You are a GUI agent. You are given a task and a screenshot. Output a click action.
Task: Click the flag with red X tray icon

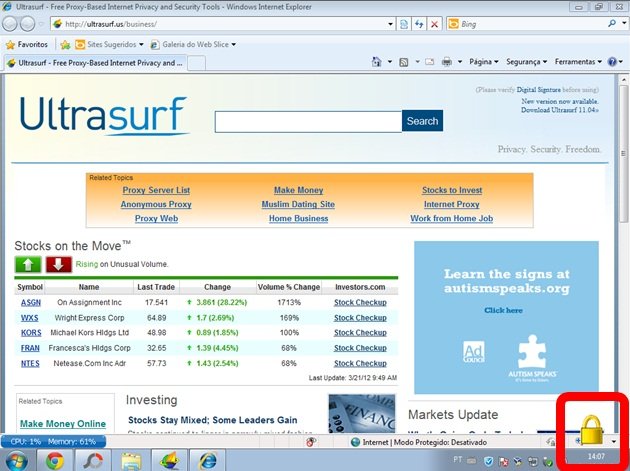coord(503,461)
